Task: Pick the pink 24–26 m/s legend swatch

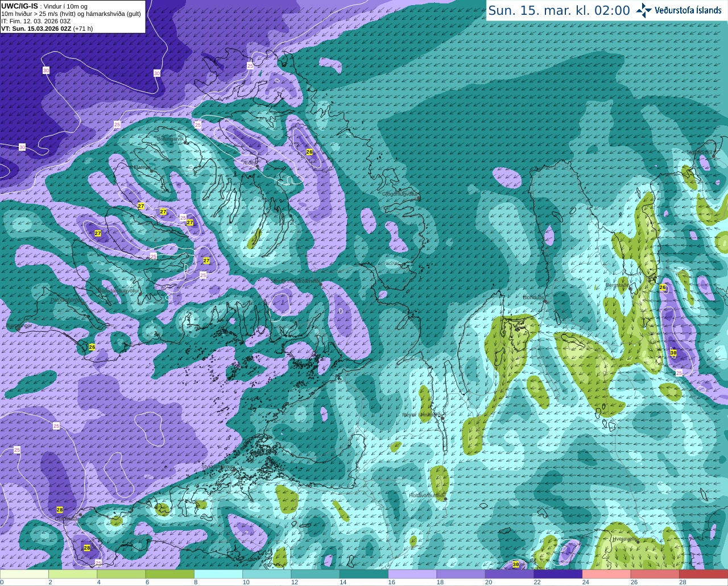Action: coord(607,574)
